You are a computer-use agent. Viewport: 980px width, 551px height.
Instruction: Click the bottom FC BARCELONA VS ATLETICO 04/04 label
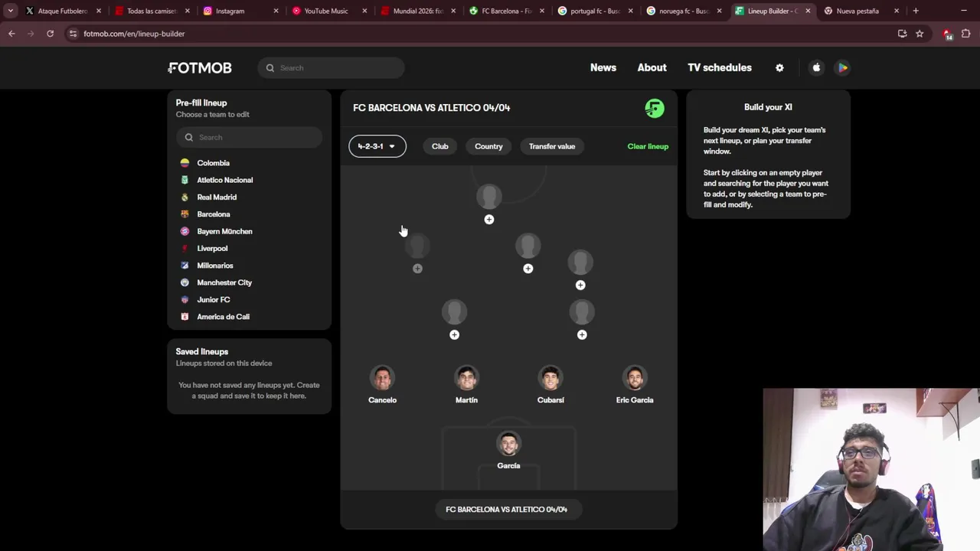click(507, 510)
